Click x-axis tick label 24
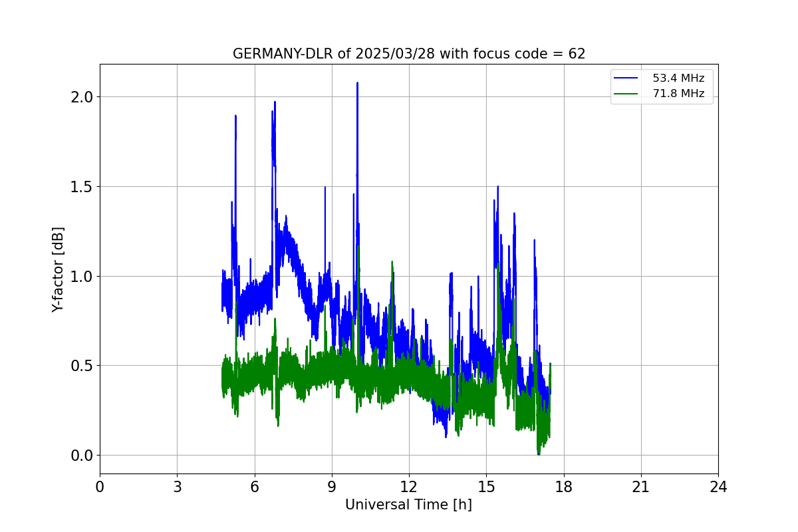The width and height of the screenshot is (798, 532). coord(718,487)
